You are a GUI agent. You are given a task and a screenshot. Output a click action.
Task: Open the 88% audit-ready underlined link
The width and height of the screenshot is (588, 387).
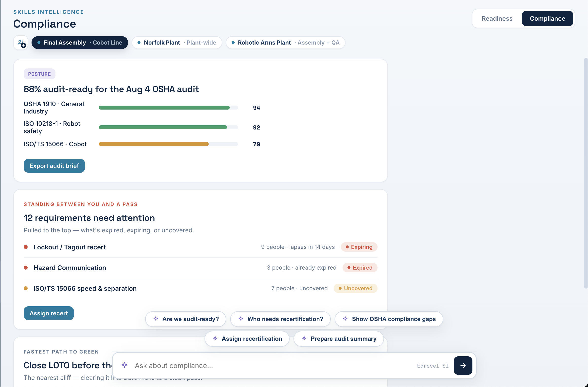58,89
